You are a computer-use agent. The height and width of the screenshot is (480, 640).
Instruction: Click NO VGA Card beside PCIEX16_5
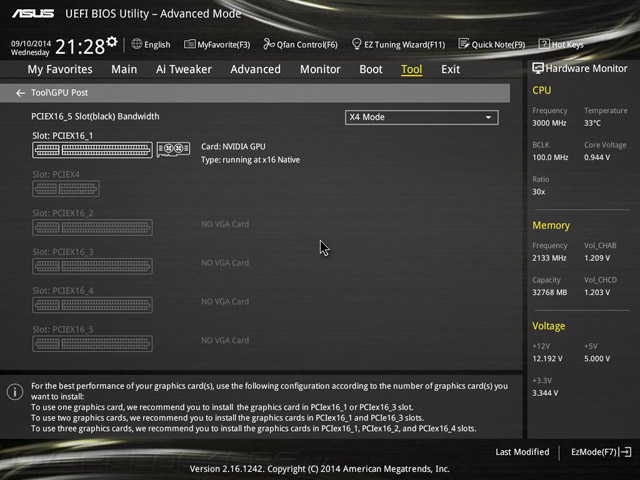(225, 340)
